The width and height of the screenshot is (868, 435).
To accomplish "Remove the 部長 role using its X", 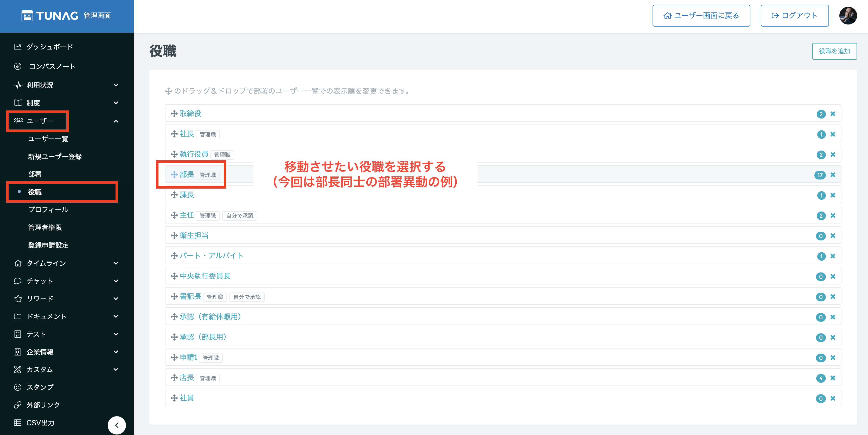I will pos(833,175).
